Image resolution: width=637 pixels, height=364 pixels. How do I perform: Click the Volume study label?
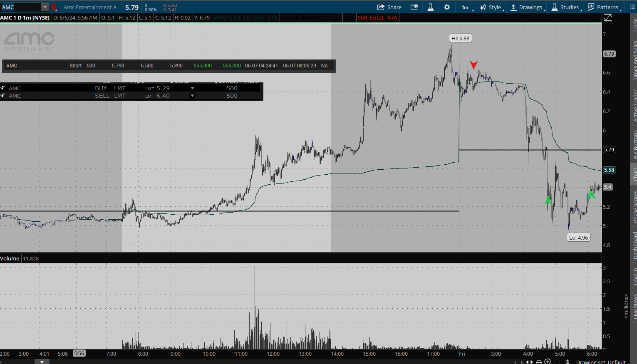10,258
